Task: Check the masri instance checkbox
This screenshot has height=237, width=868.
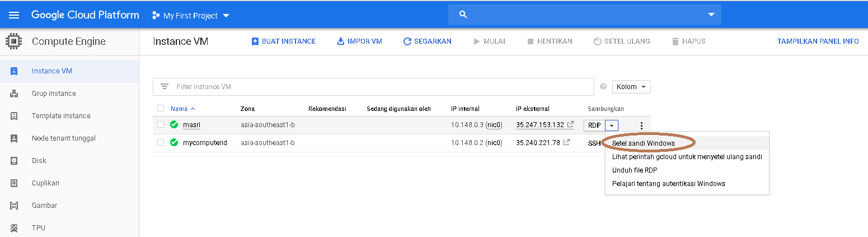Action: point(161,124)
